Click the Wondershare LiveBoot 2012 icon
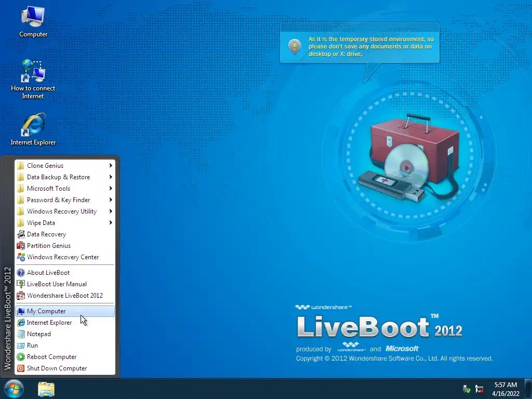The image size is (532, 399). (x=21, y=296)
